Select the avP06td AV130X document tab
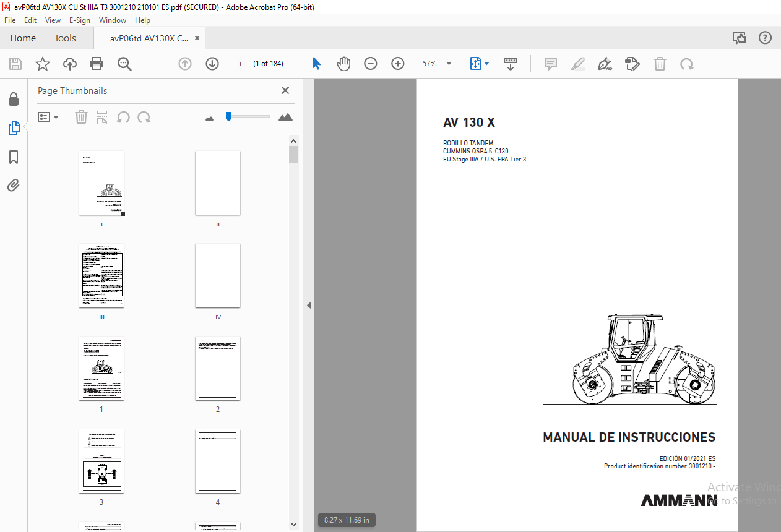The image size is (781, 532). tap(149, 38)
